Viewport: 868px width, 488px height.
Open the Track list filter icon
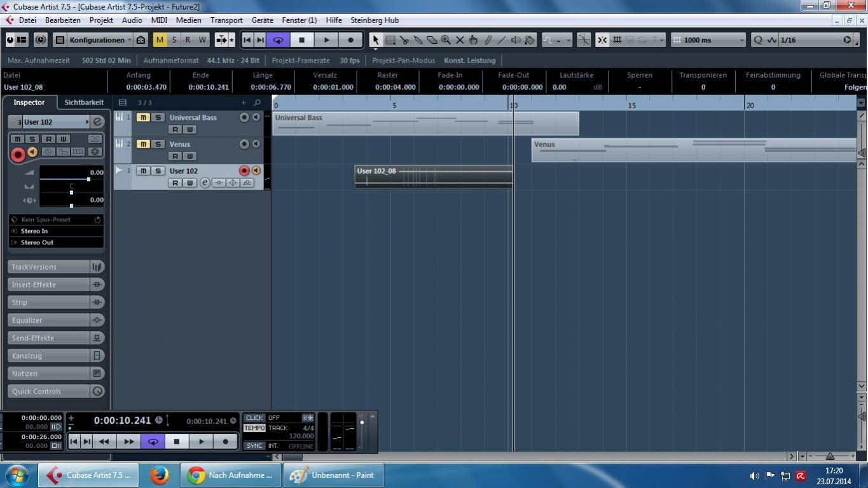point(123,102)
